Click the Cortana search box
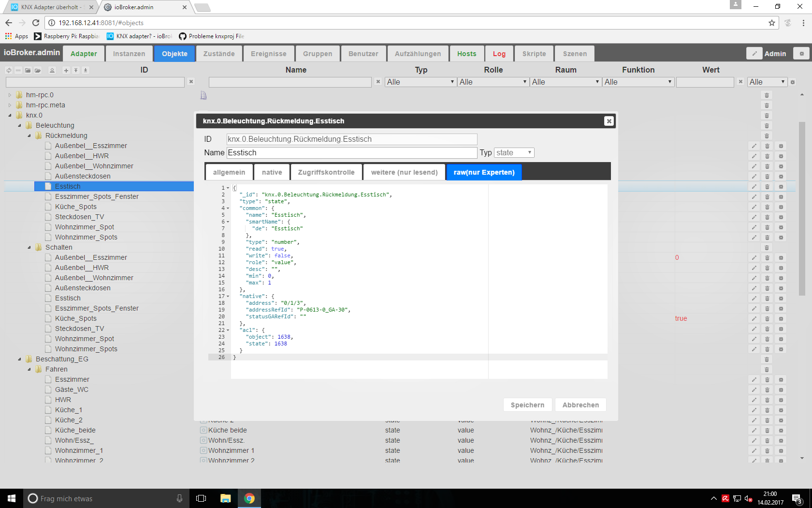Image resolution: width=812 pixels, height=508 pixels. tap(106, 498)
